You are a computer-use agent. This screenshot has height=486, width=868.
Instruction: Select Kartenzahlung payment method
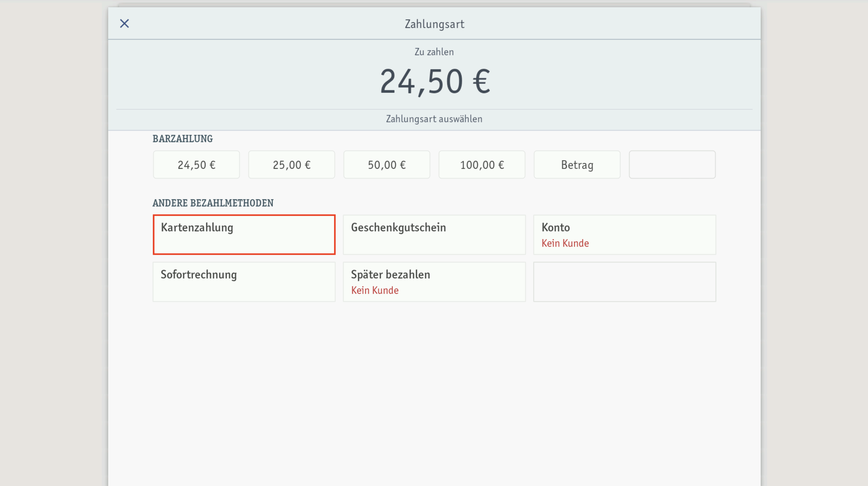coord(244,234)
